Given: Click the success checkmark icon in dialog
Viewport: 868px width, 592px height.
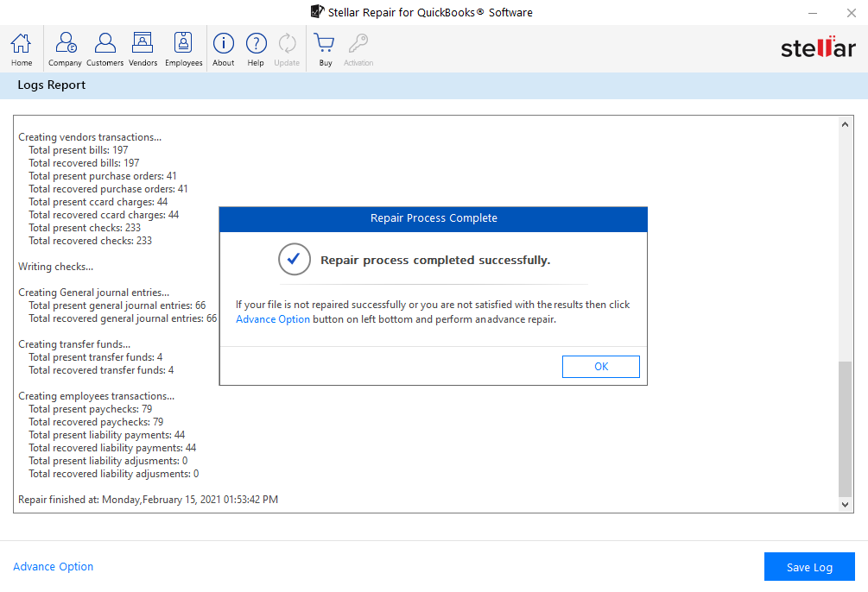Looking at the screenshot, I should pos(295,259).
